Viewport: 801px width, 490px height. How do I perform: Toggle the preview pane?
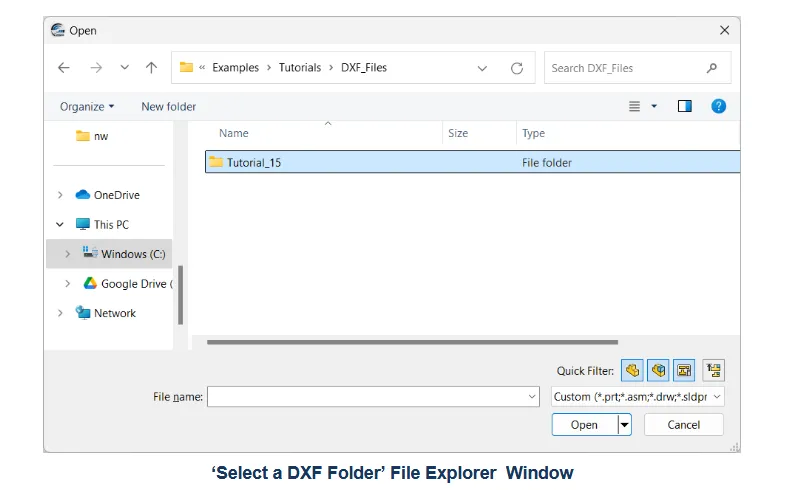[x=685, y=106]
